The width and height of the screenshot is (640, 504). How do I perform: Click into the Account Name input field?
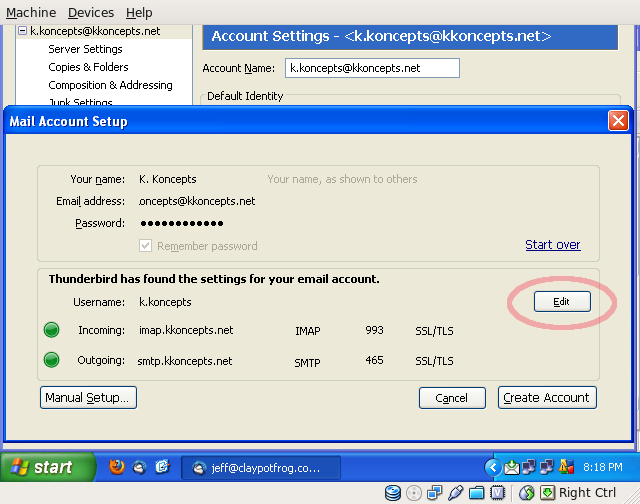click(x=372, y=68)
